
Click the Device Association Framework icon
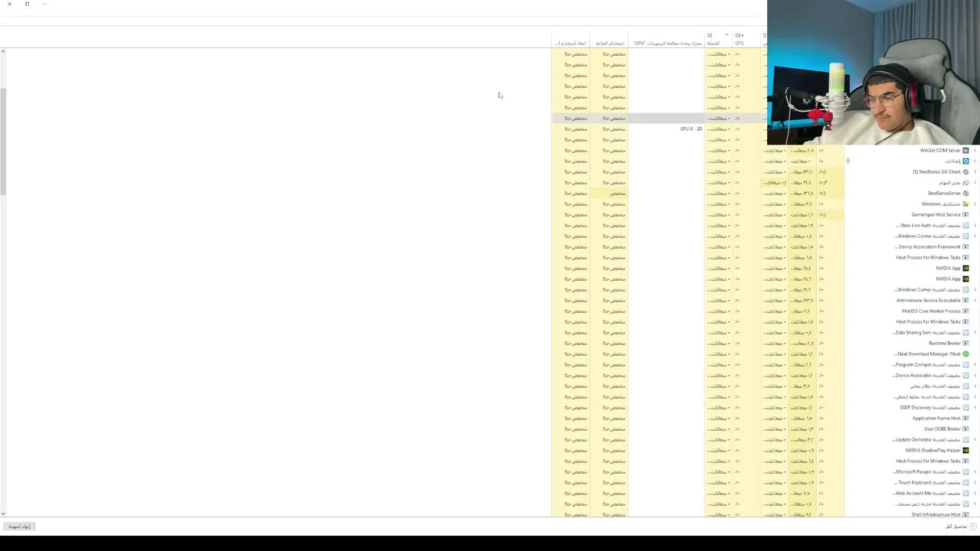pyautogui.click(x=965, y=246)
